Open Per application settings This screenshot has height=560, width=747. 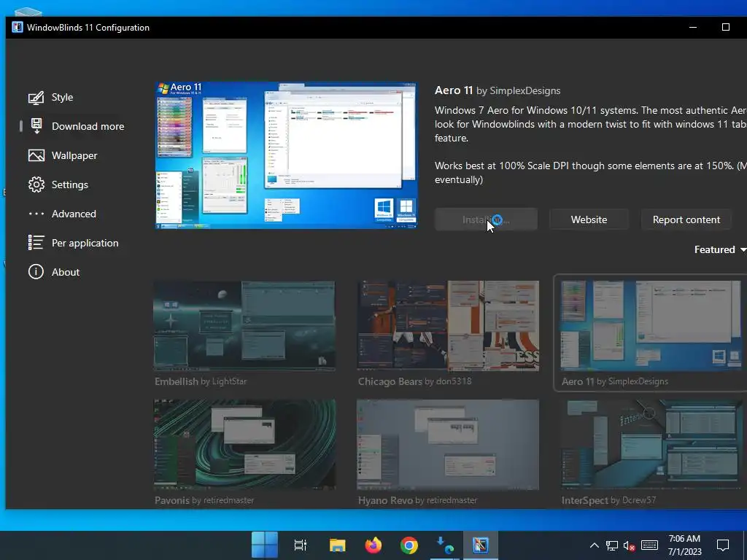coord(85,243)
